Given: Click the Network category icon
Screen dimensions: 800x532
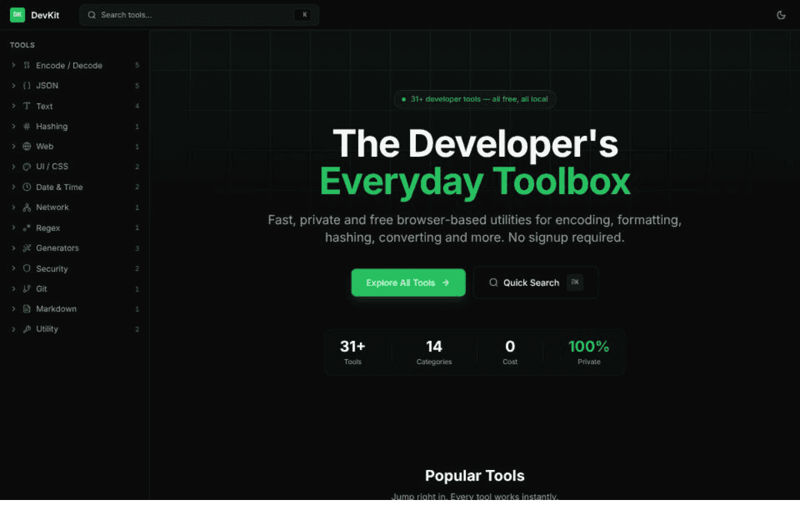Looking at the screenshot, I should 27,207.
